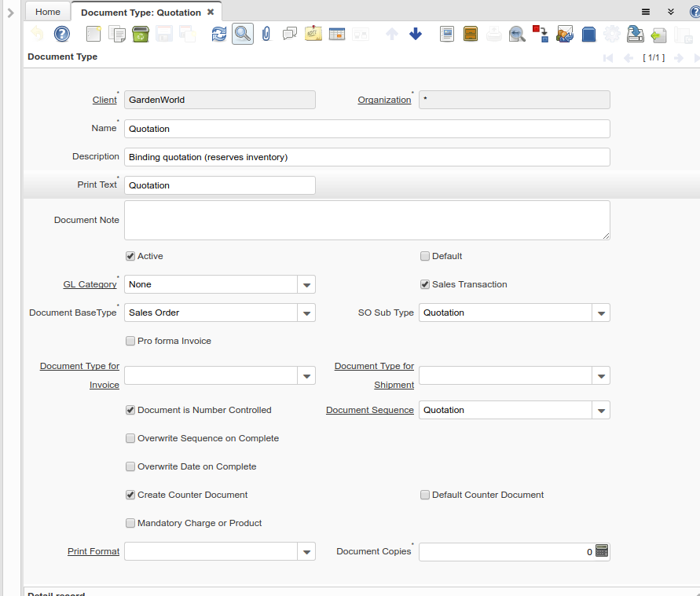Open the Find/Lookup magnifier icon
700x596 pixels.
pyautogui.click(x=242, y=34)
